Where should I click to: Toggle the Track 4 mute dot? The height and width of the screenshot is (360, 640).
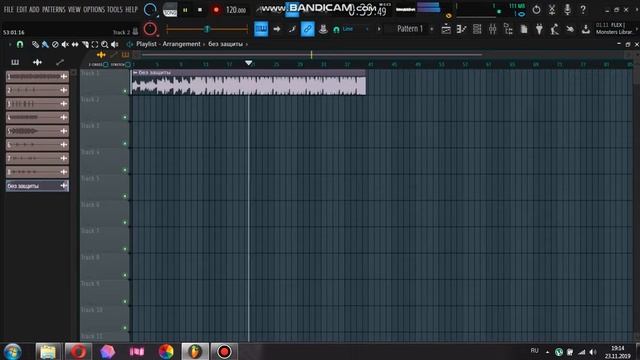coord(125,170)
